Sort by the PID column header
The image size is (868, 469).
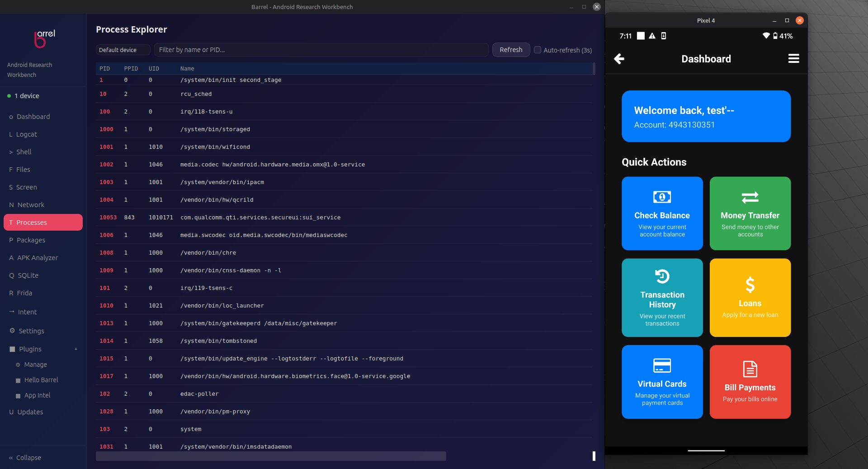(x=104, y=69)
